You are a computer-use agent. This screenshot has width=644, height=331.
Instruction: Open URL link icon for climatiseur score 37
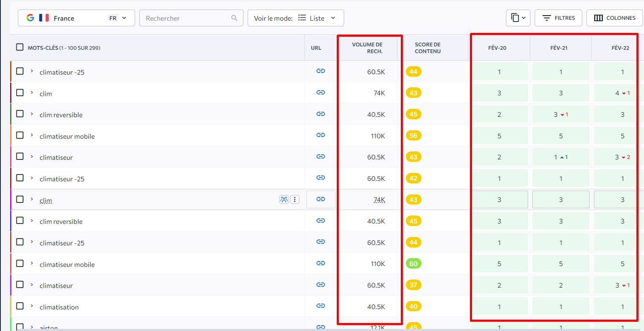[321, 285]
